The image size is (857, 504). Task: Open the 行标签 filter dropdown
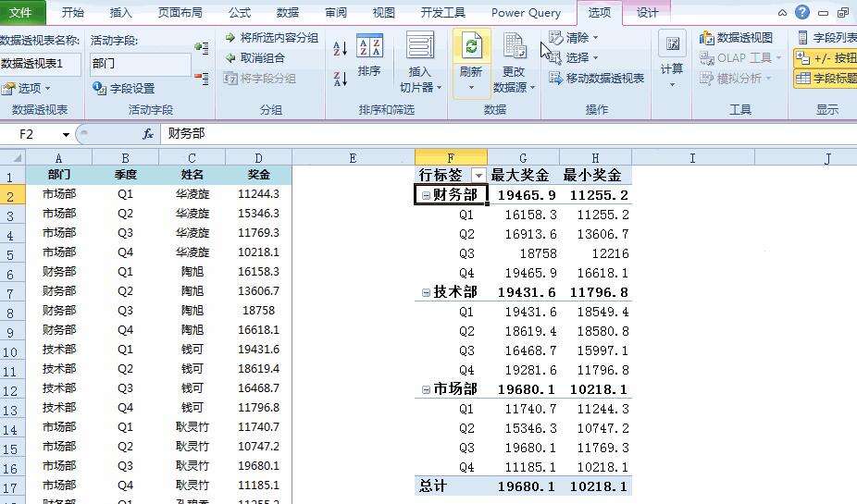(478, 176)
